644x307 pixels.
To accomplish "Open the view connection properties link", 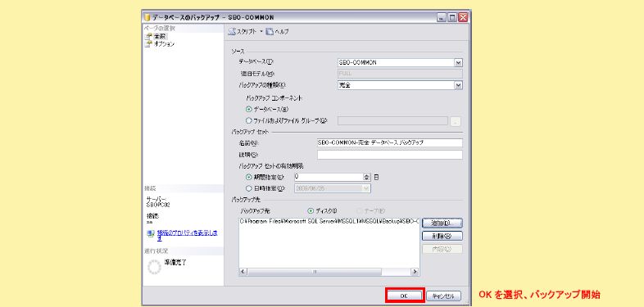I will click(x=188, y=235).
